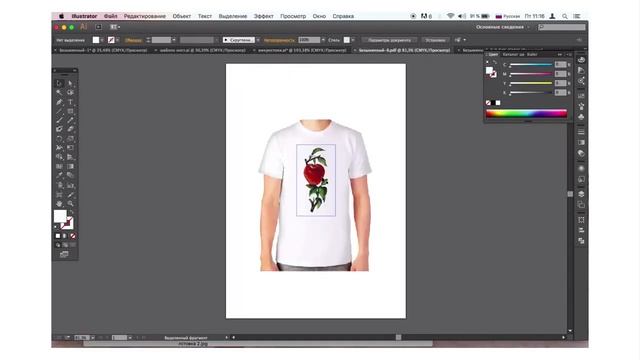Click the Cyan slider in Color panel
The image size is (640, 360).
coord(531,64)
